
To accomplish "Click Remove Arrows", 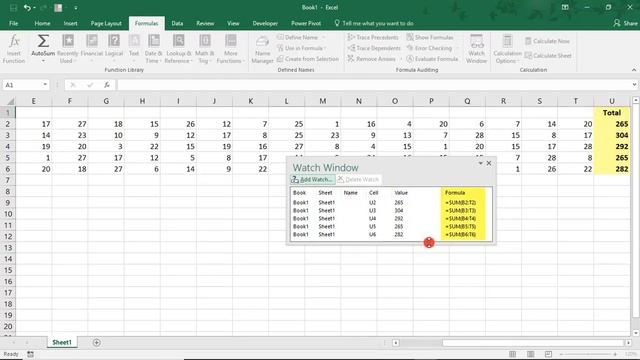I will tap(372, 59).
